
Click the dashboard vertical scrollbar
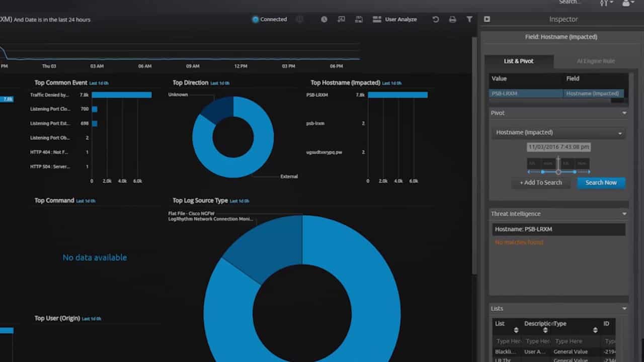click(474, 156)
